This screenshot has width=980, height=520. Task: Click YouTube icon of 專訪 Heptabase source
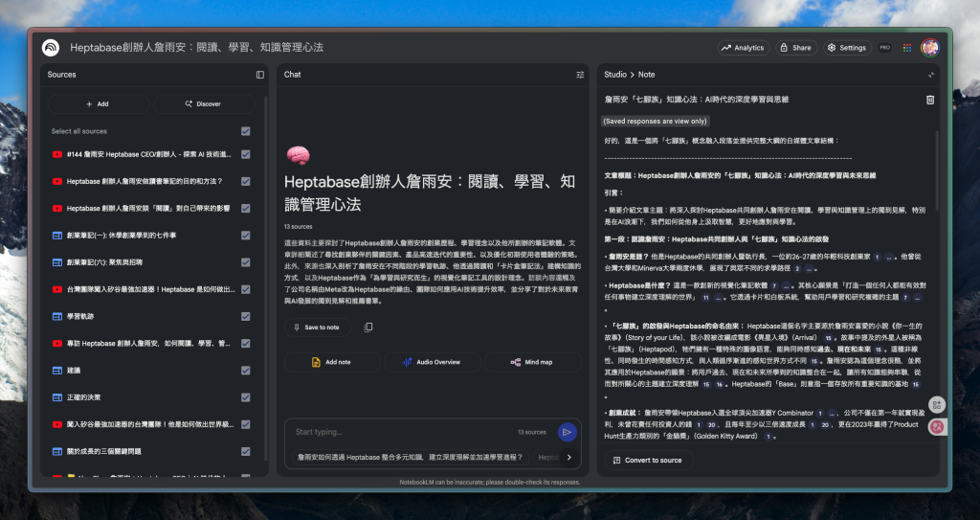coord(56,344)
